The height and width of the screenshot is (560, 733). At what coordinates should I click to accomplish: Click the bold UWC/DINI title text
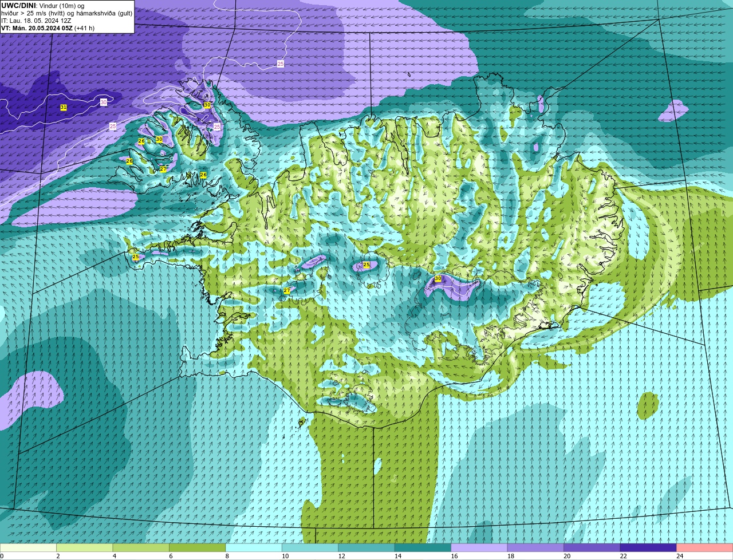pyautogui.click(x=18, y=6)
